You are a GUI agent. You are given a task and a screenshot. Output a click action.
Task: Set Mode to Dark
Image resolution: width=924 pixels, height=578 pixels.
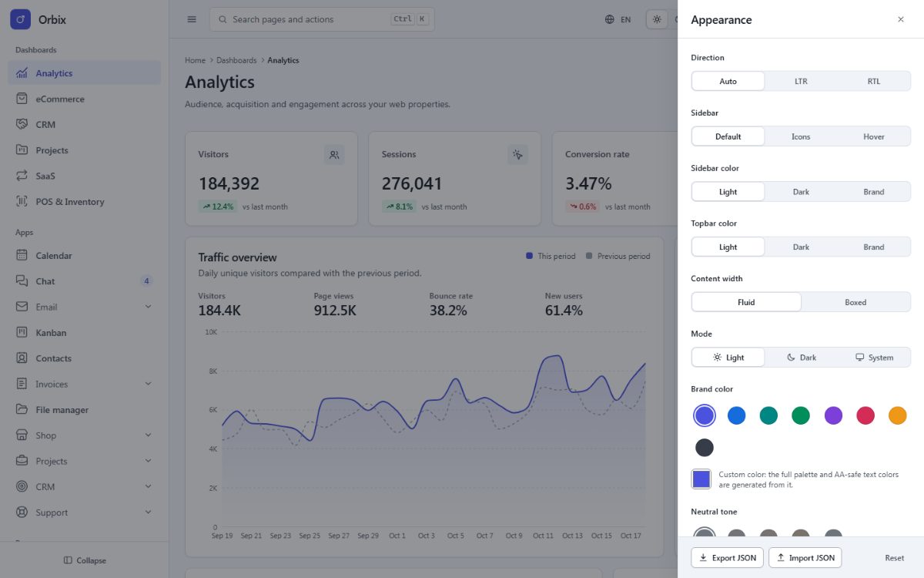click(x=802, y=357)
